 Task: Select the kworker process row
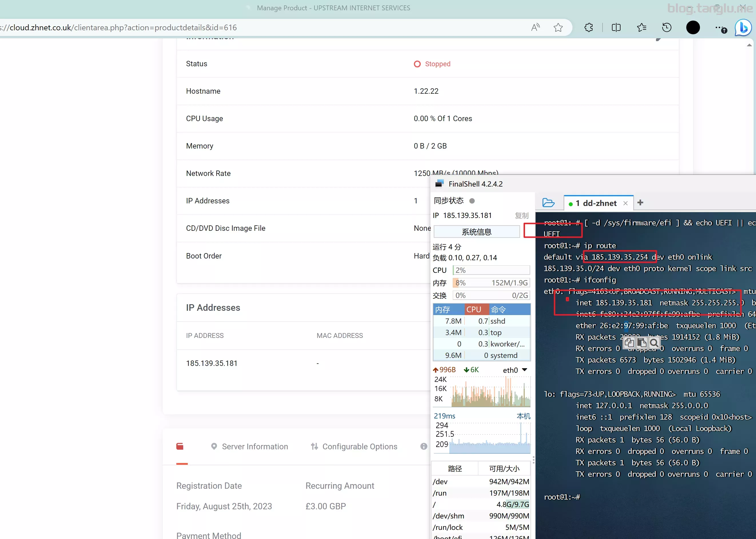click(x=482, y=344)
